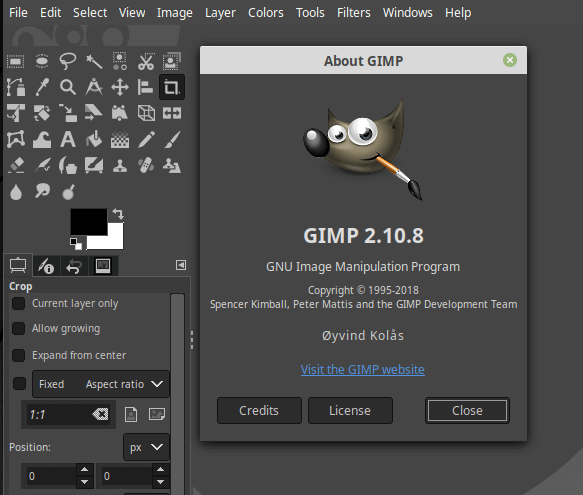Open the File menu
This screenshot has width=583, height=495.
pos(18,13)
